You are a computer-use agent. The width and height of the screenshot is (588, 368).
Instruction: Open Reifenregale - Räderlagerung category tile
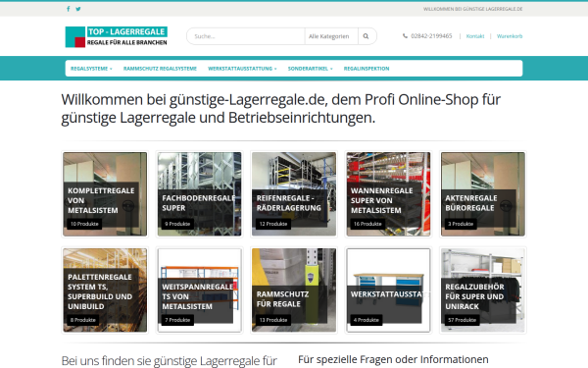point(294,194)
